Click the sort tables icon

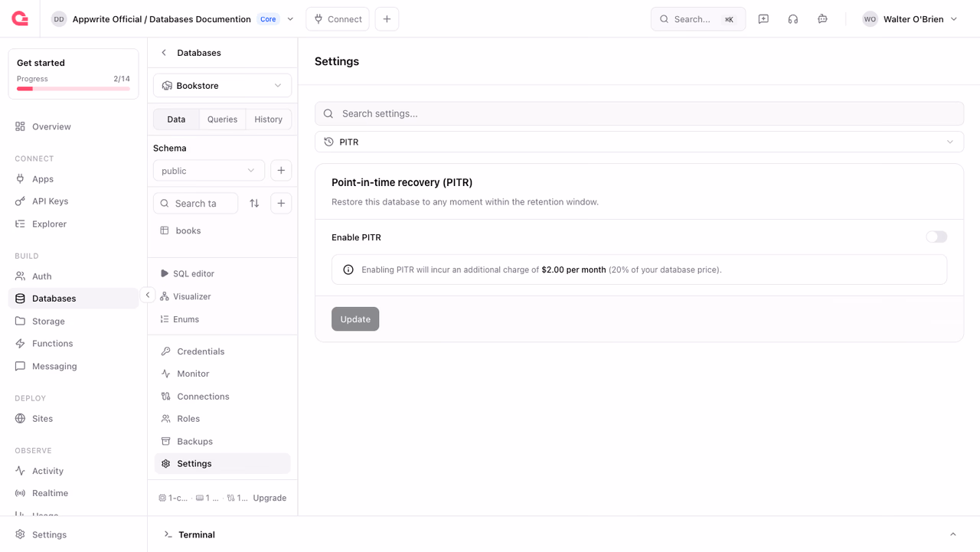(x=254, y=204)
